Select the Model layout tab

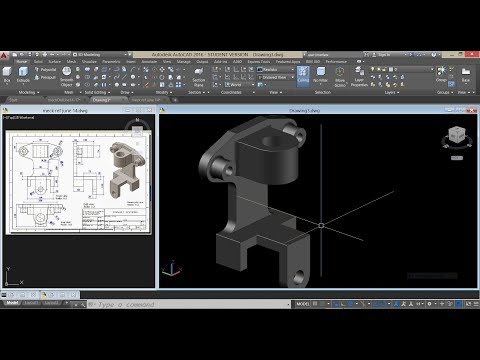coord(12,303)
